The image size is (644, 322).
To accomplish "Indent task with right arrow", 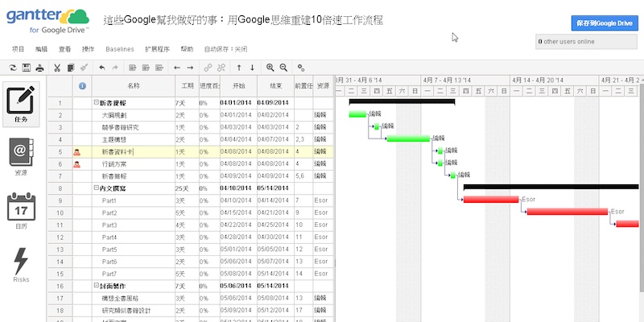I will click(190, 68).
